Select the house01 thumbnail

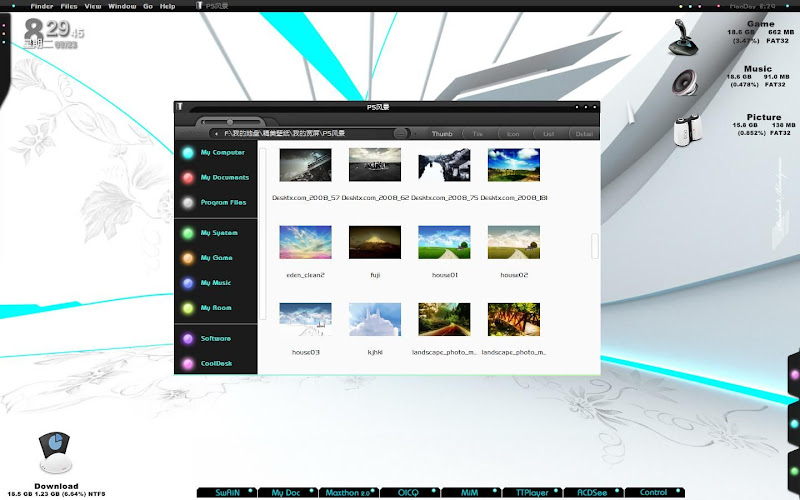pyautogui.click(x=444, y=242)
